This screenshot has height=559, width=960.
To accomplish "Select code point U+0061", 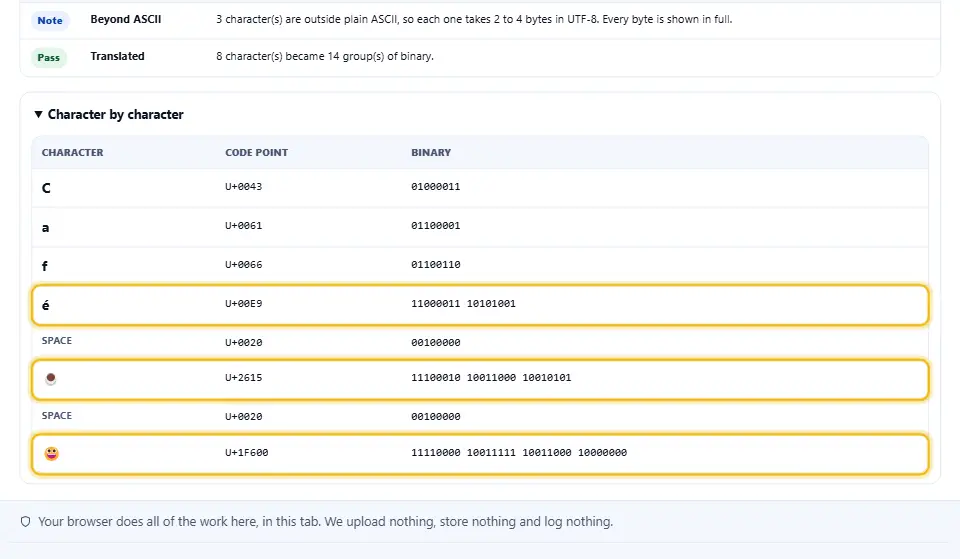I will (244, 226).
